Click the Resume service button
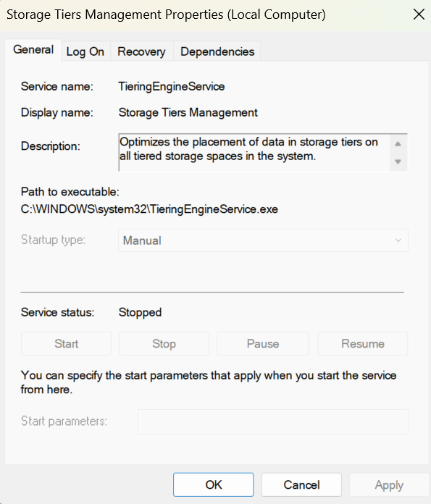The image size is (431, 504). pyautogui.click(x=363, y=344)
